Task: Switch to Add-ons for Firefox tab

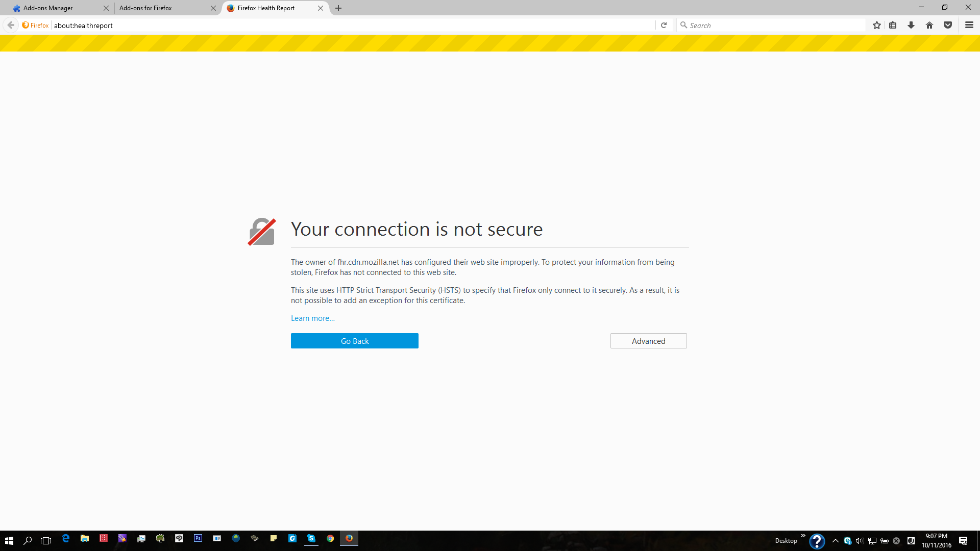Action: click(146, 8)
